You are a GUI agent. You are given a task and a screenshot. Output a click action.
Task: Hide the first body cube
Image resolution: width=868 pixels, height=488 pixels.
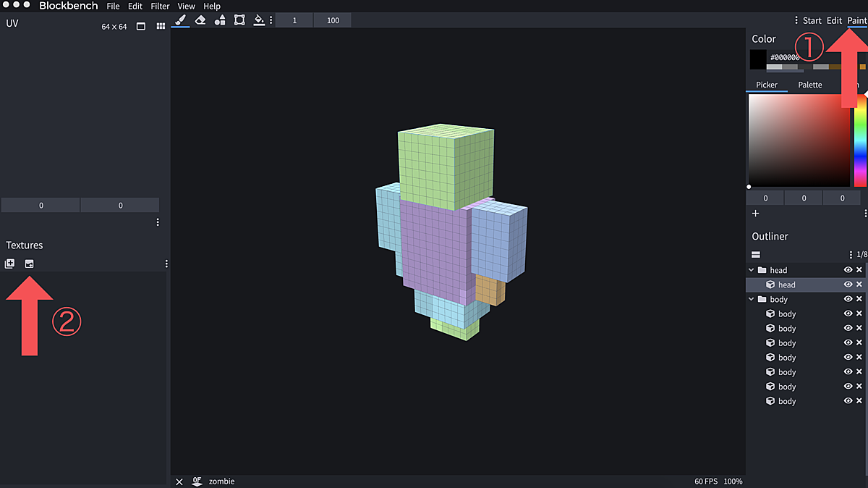(x=848, y=314)
